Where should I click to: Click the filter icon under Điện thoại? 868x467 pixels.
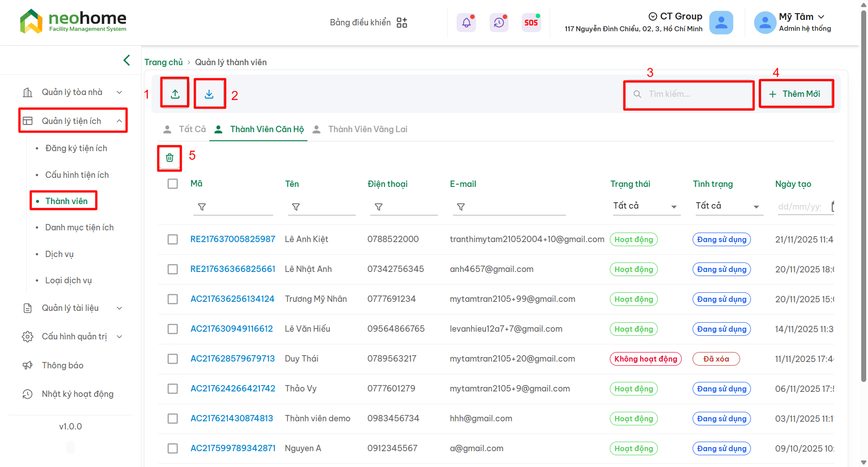[379, 207]
